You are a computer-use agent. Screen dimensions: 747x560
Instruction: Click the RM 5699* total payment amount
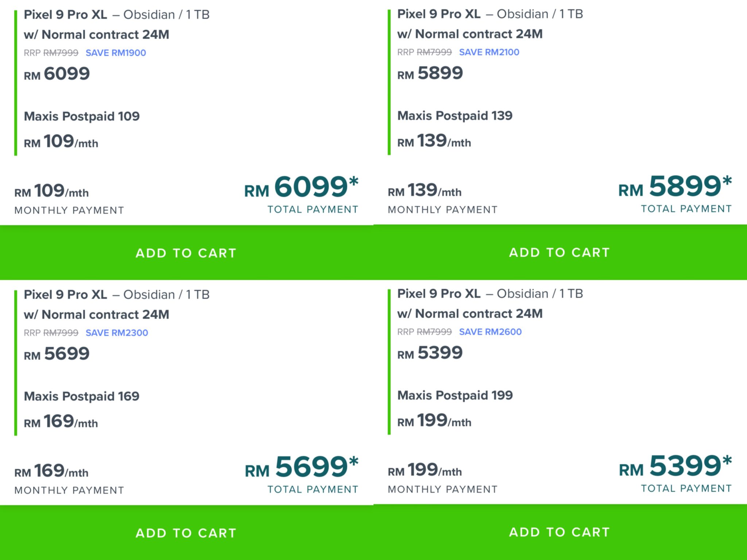click(302, 467)
